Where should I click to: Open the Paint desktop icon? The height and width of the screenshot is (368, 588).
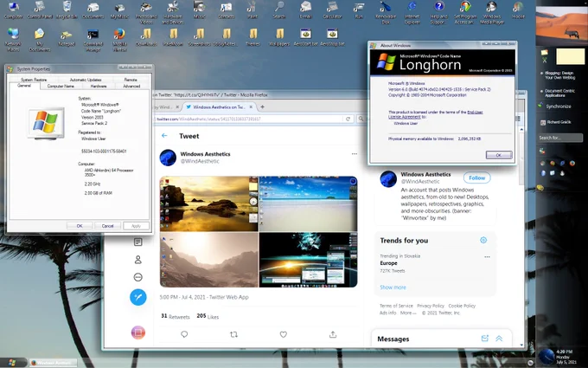pos(252,10)
